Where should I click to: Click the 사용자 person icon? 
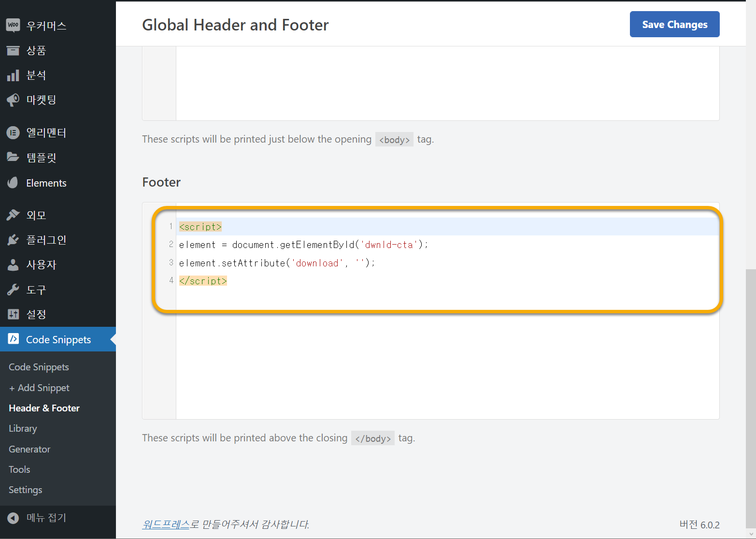tap(13, 264)
